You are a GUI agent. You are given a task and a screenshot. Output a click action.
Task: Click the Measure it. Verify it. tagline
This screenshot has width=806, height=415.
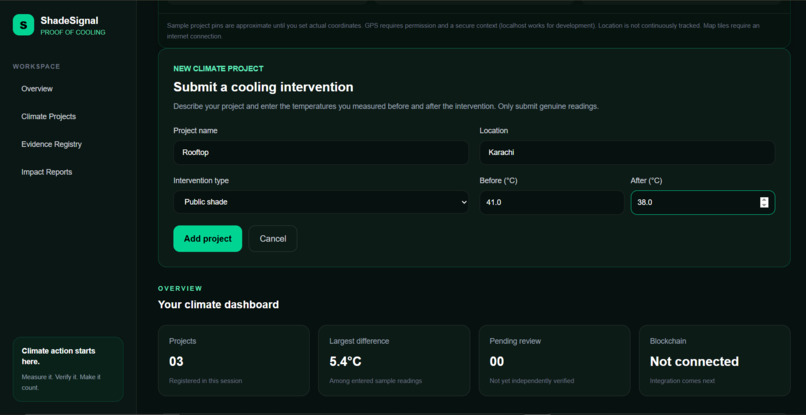[x=61, y=382]
